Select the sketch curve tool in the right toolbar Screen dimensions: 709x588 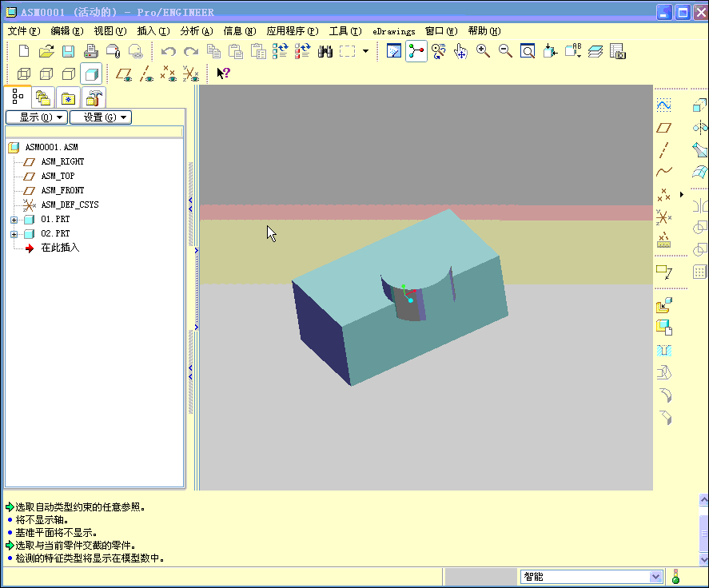pyautogui.click(x=663, y=105)
